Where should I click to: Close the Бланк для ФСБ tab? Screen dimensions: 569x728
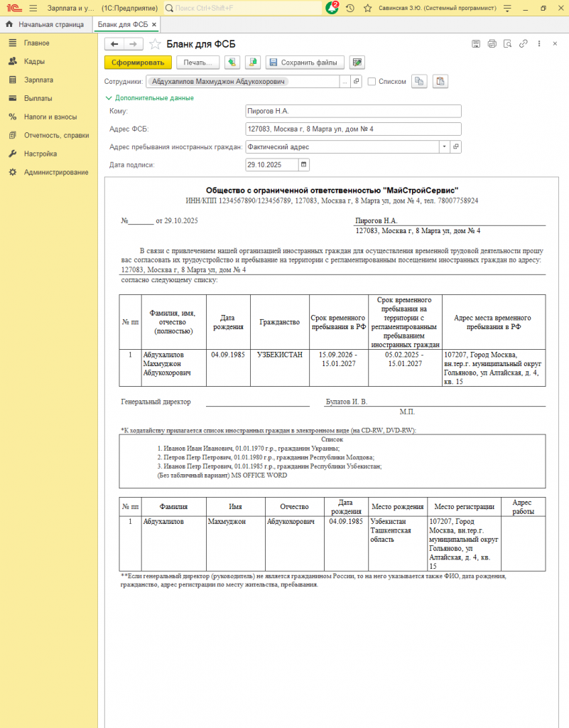tap(154, 25)
